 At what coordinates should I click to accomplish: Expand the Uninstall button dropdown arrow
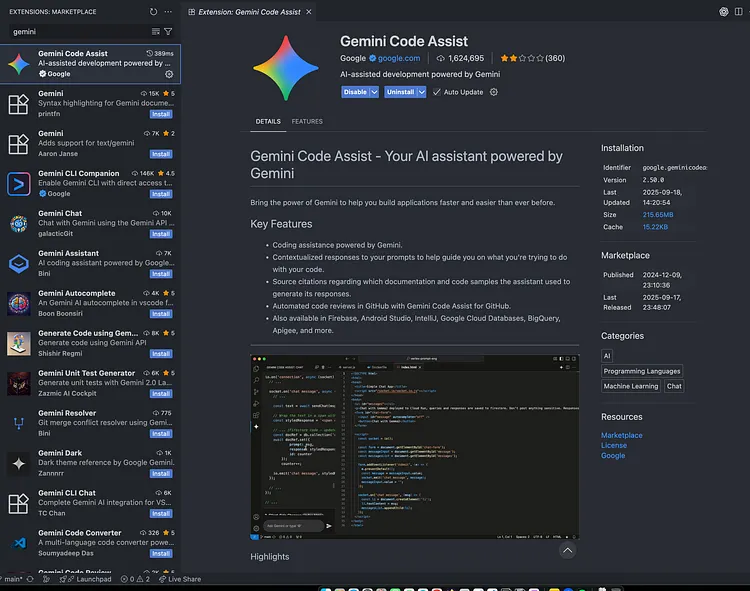click(x=421, y=92)
